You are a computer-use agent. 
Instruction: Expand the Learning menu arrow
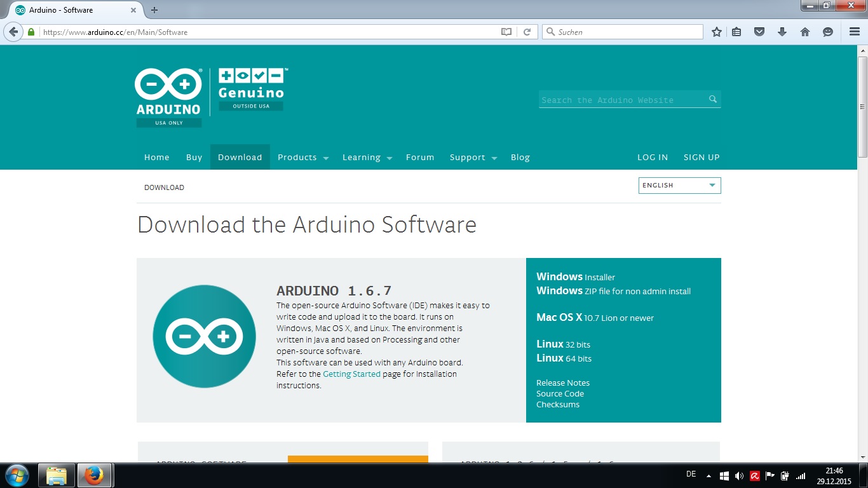(390, 158)
